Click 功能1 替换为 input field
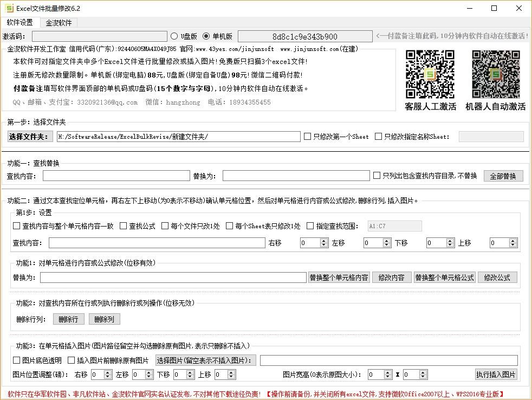 point(173,278)
